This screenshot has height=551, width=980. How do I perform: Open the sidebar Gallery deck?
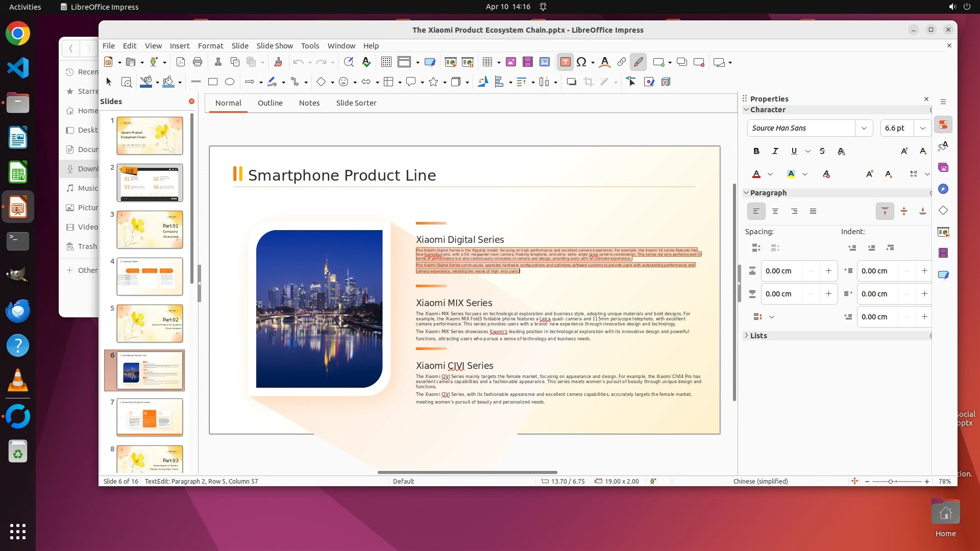click(943, 168)
